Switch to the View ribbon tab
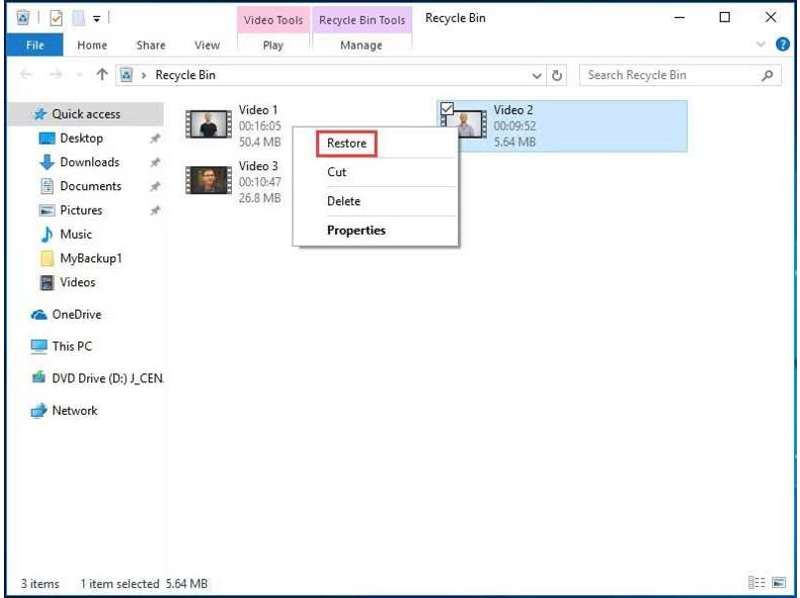This screenshot has width=800, height=598. [207, 45]
